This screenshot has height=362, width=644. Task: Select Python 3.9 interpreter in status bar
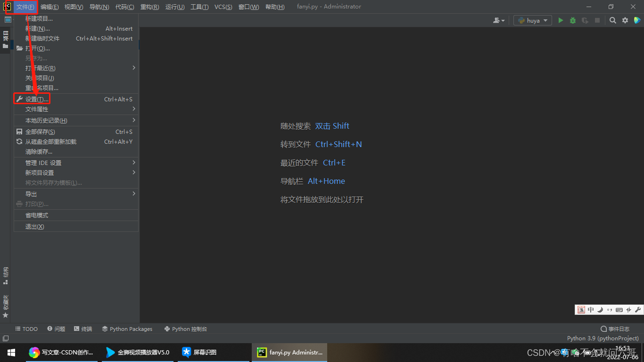click(603, 338)
